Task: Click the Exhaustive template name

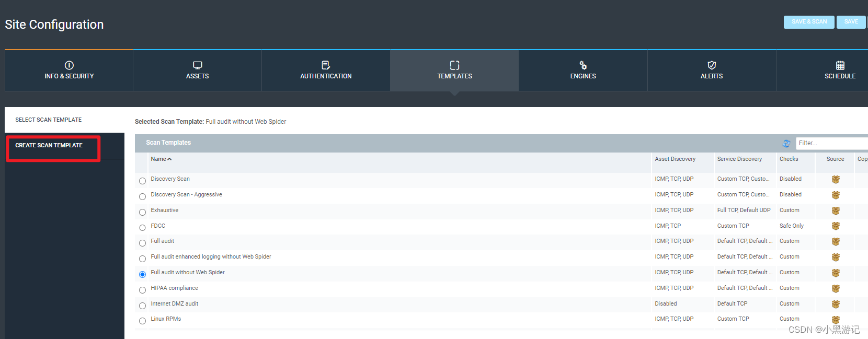Action: [165, 211]
